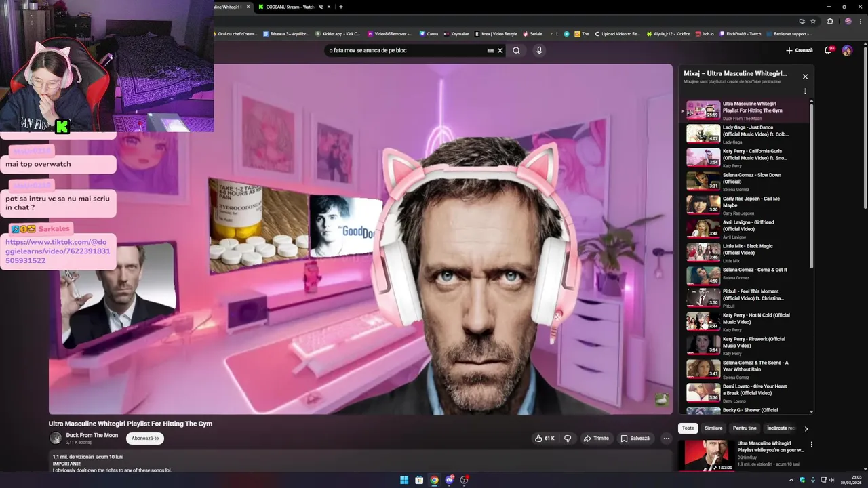Open OBS icon on the taskbar
868x488 pixels.
click(x=464, y=480)
